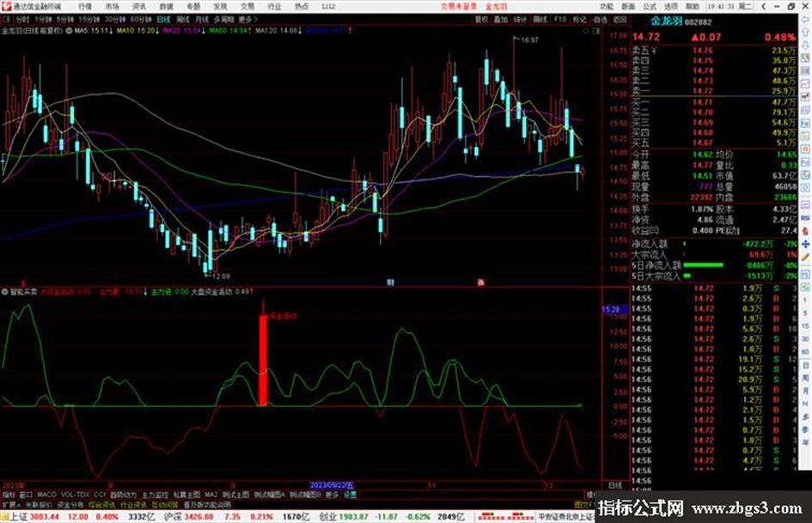
Task: Open the 发现 menu
Action: (220, 6)
